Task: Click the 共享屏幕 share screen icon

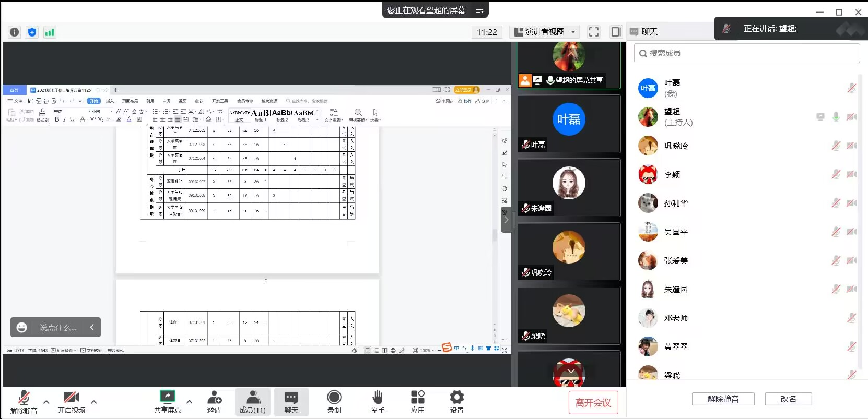Action: 168,397
